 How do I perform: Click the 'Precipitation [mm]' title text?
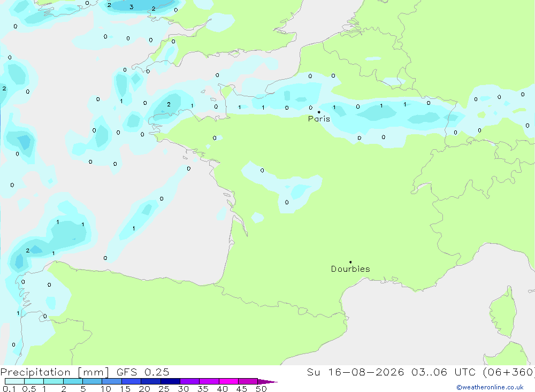[x=55, y=372]
